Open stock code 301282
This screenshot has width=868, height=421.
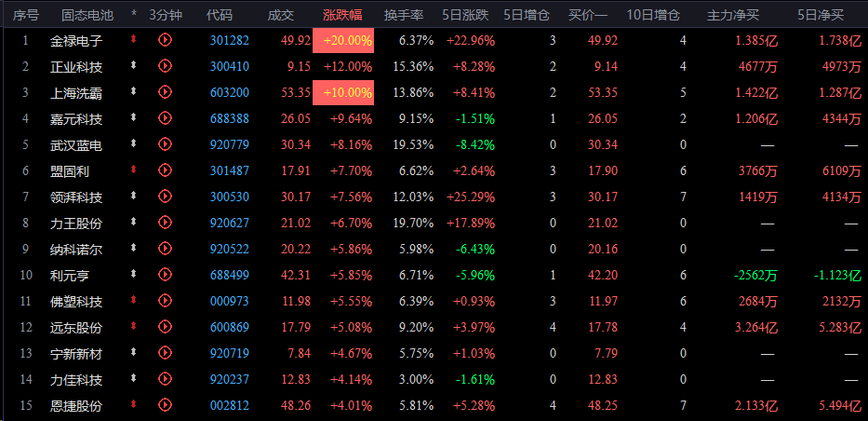[230, 40]
